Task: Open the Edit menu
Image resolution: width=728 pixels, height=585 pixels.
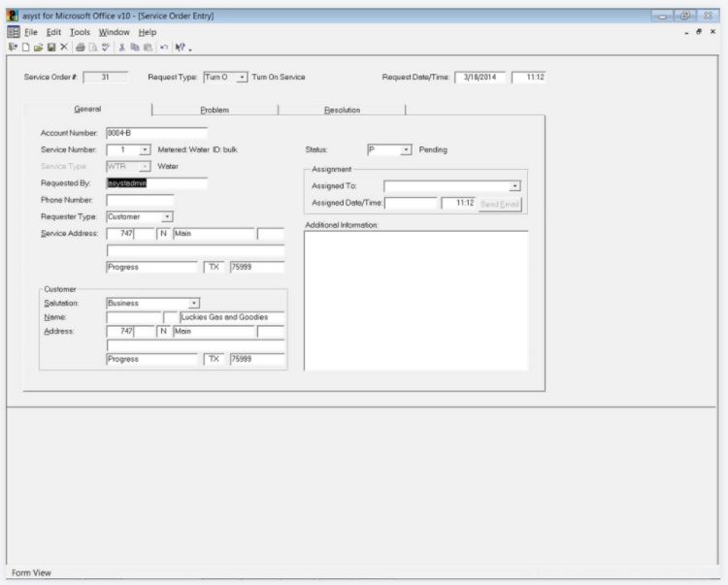Action: point(53,32)
